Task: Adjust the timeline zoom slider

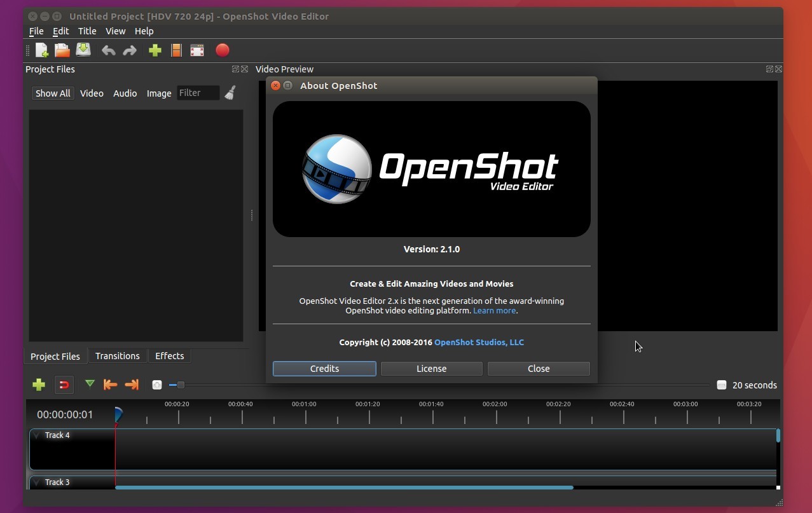Action: (x=181, y=385)
